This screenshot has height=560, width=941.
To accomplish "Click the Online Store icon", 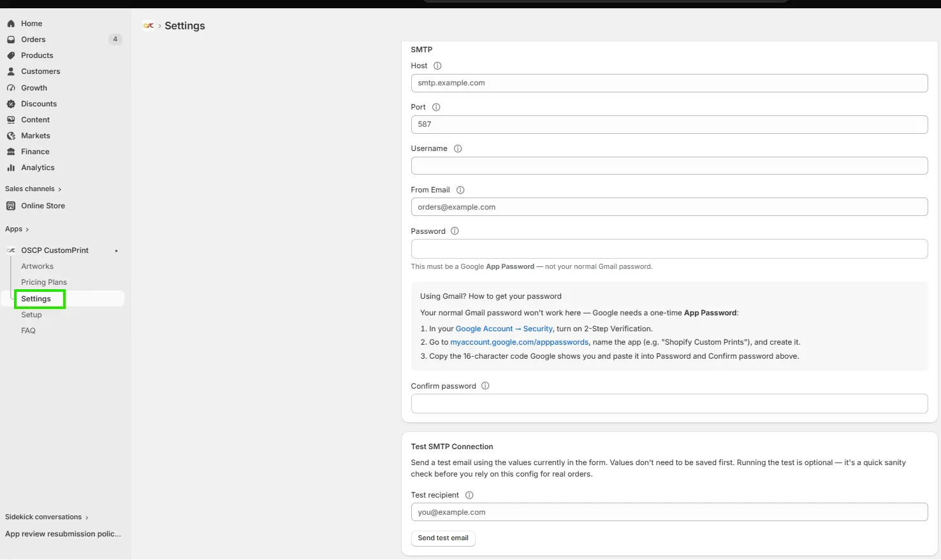I will tap(11, 206).
